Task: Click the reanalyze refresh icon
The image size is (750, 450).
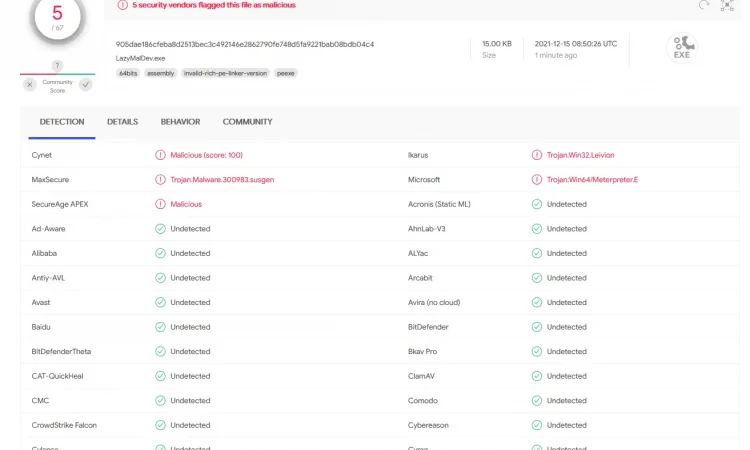Action: coord(704,5)
